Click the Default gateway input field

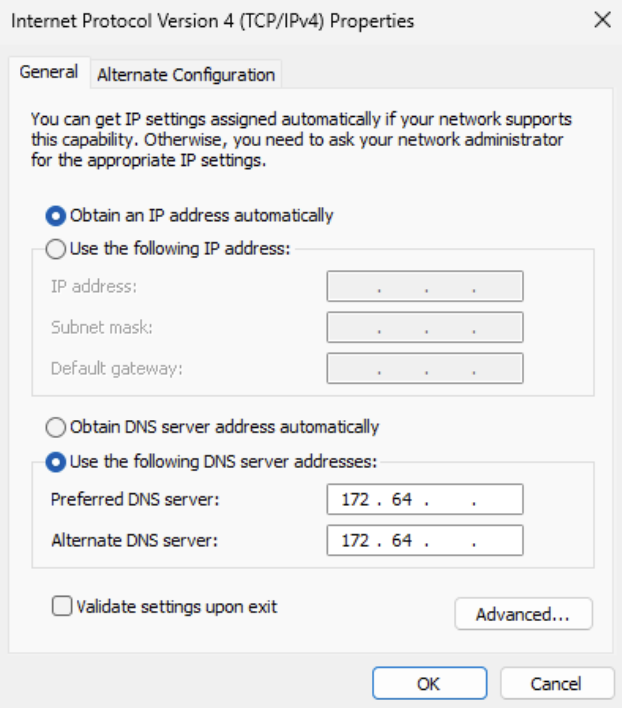[424, 368]
